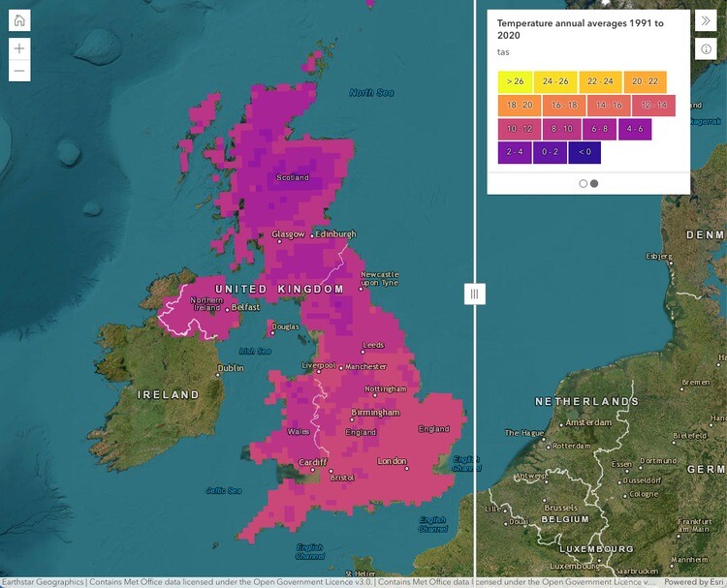The width and height of the screenshot is (727, 588).
Task: Collapse the legend panel with double chevron
Action: pyautogui.click(x=706, y=21)
